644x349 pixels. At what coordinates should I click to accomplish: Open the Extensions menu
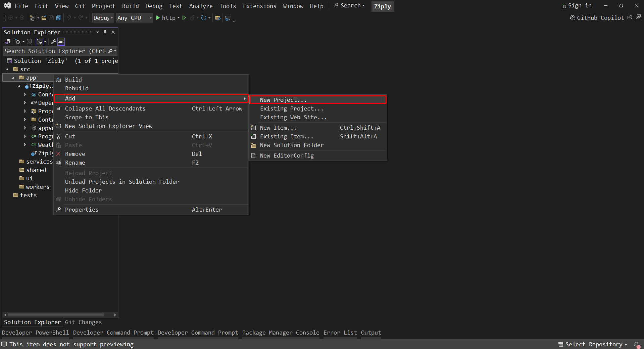(259, 6)
